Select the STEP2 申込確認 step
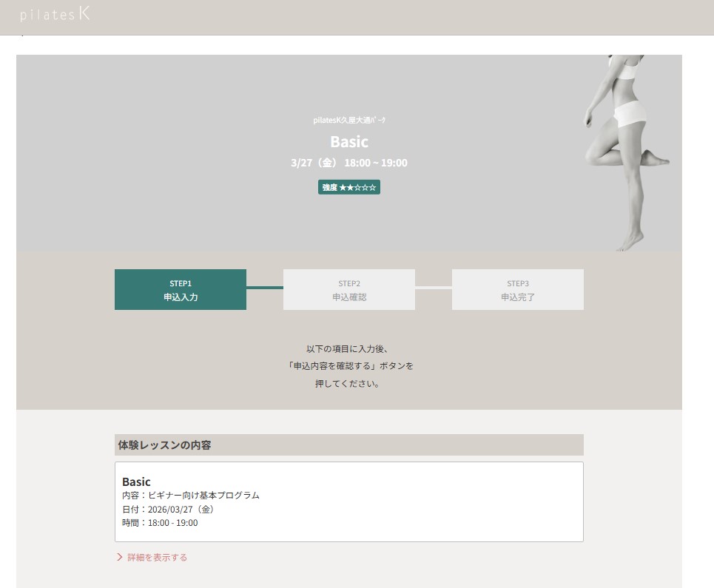 click(349, 290)
